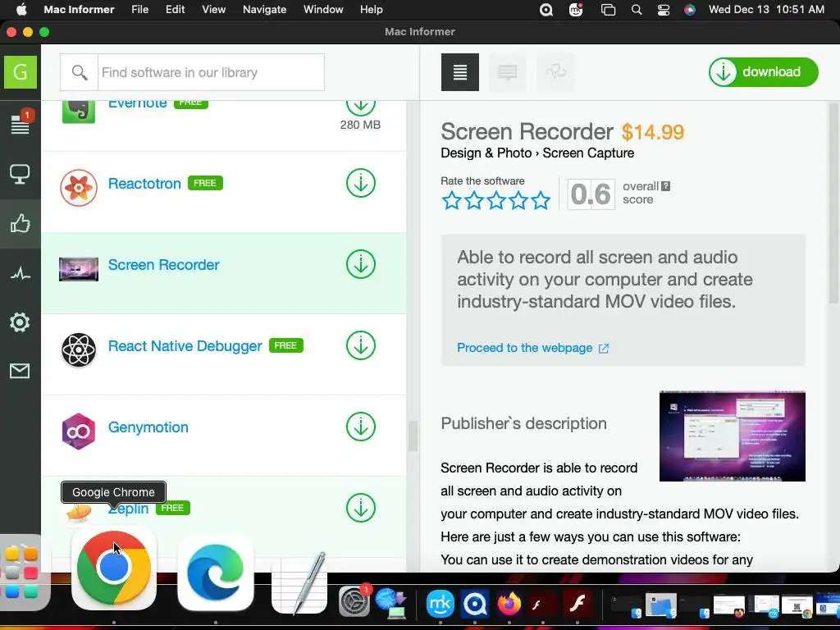The height and width of the screenshot is (630, 840).
Task: Click the details pane vertical scrollbar
Action: [834, 203]
